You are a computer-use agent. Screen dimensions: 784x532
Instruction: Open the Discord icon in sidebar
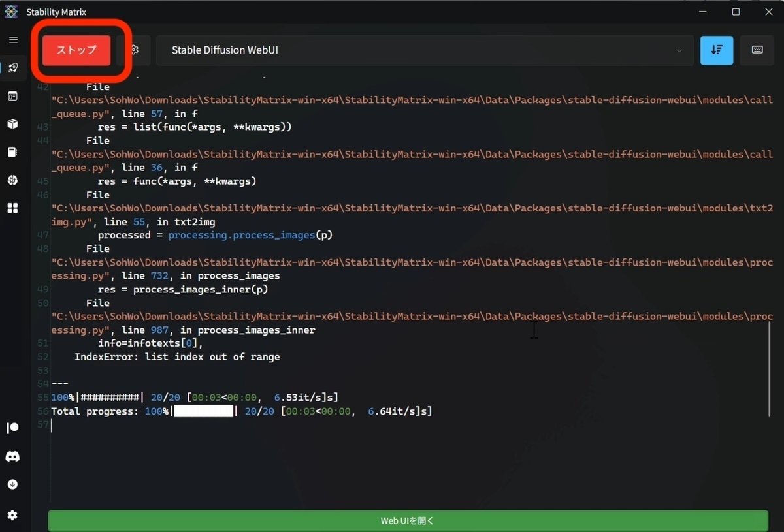(13, 456)
